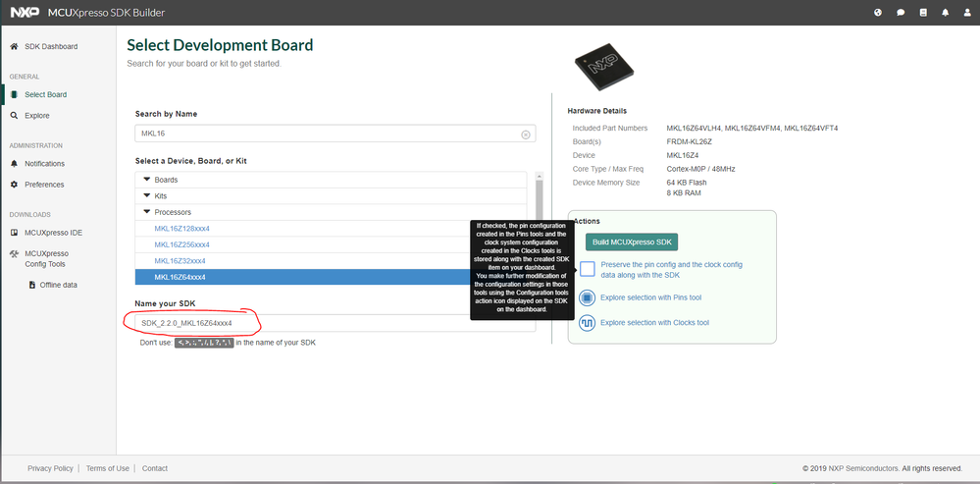
Task: Open the chat feedback icon
Action: click(x=901, y=13)
